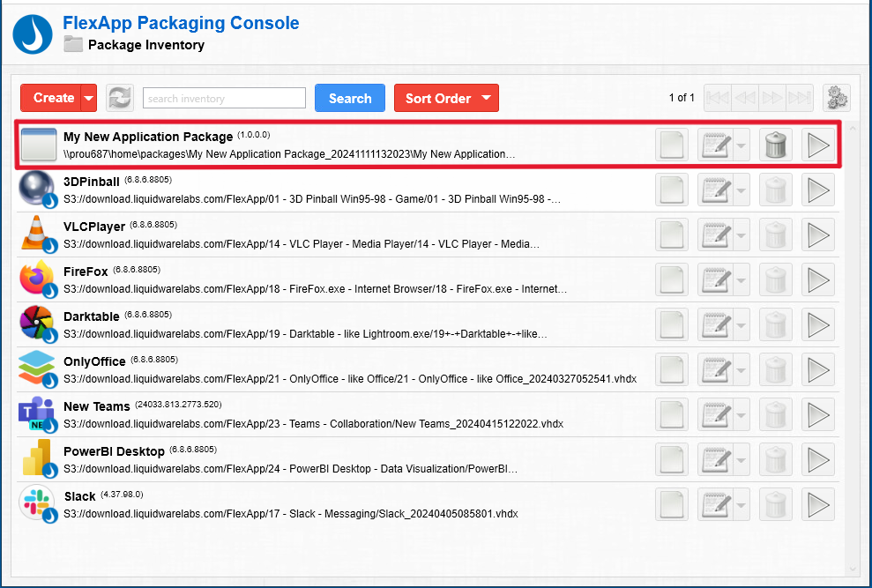Click the trash icon in Darktable row

click(775, 324)
